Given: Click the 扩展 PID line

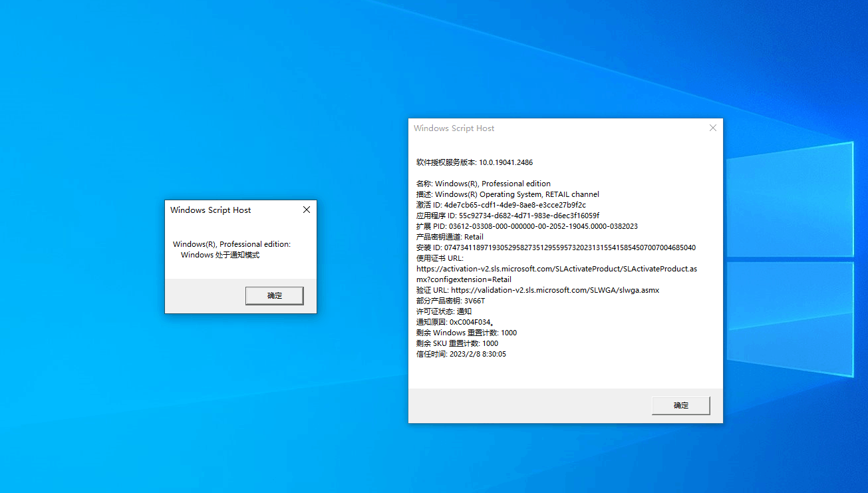Looking at the screenshot, I should [527, 226].
